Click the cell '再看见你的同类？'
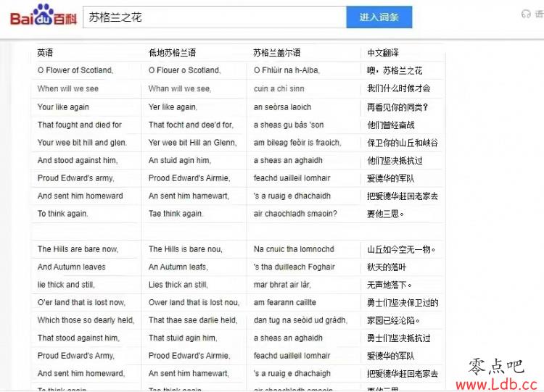The image size is (544, 392). tap(397, 107)
